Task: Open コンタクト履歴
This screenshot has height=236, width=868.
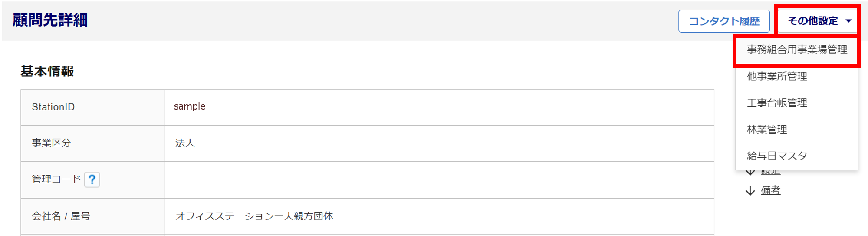Action: pos(724,21)
